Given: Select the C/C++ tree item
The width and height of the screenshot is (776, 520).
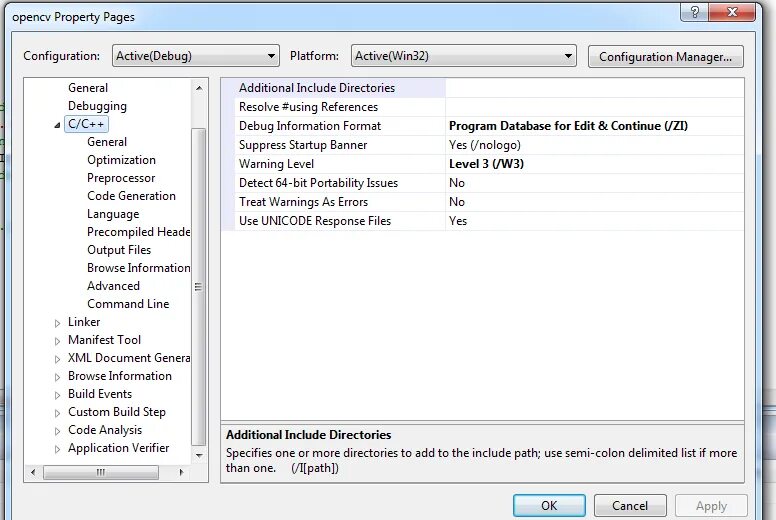Looking at the screenshot, I should (86, 124).
